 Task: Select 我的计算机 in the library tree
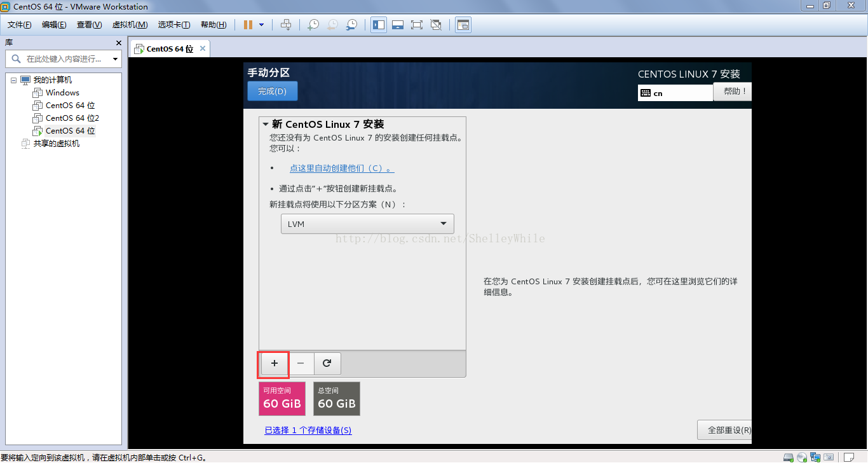pyautogui.click(x=53, y=80)
